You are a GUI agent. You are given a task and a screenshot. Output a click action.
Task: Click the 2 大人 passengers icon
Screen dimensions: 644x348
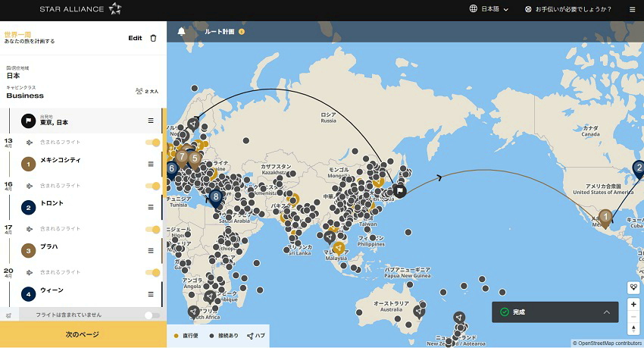[x=139, y=91]
